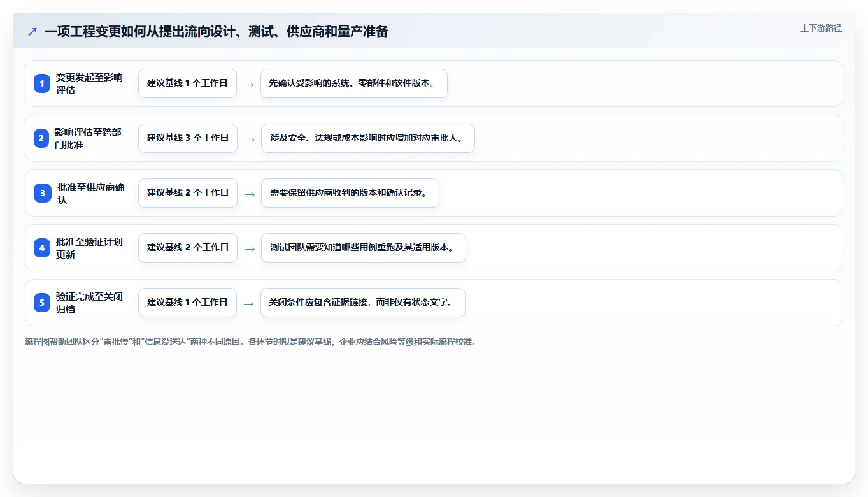868x497 pixels.
Task: Click the 建议基线 3 个工作日 chip
Action: pos(188,138)
